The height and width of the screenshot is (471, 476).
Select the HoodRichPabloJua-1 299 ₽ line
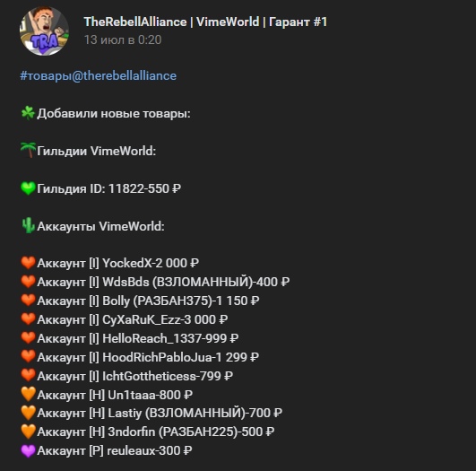click(140, 357)
